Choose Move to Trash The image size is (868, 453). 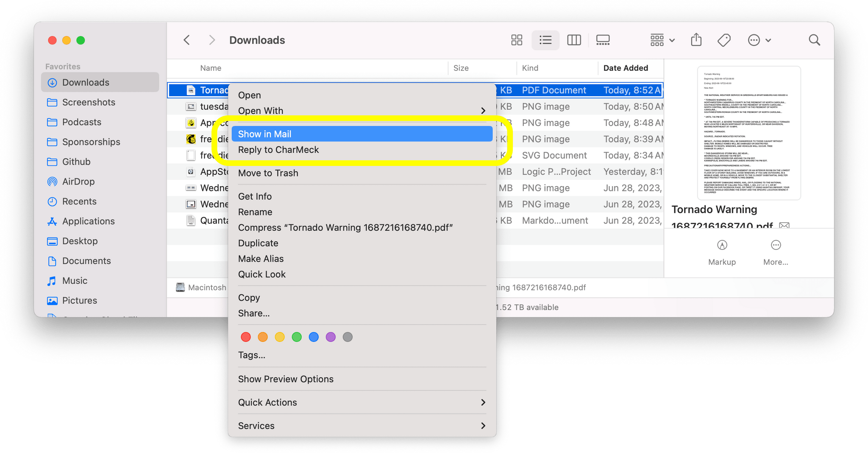[x=268, y=173]
